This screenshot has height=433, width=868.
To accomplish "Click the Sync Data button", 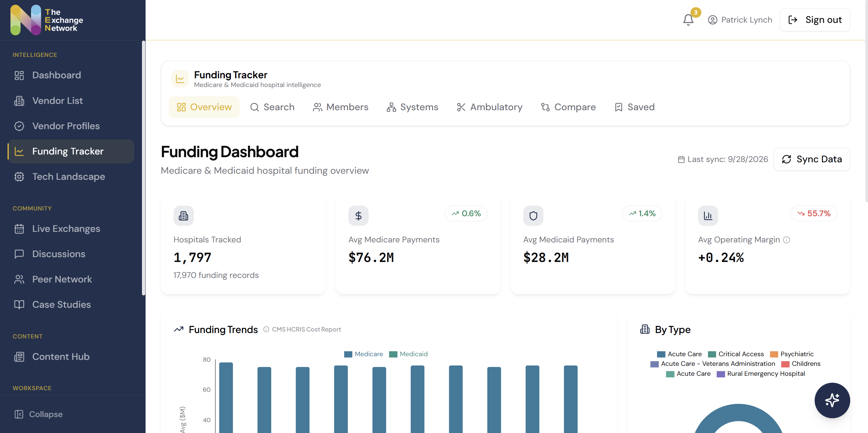I will tap(812, 159).
